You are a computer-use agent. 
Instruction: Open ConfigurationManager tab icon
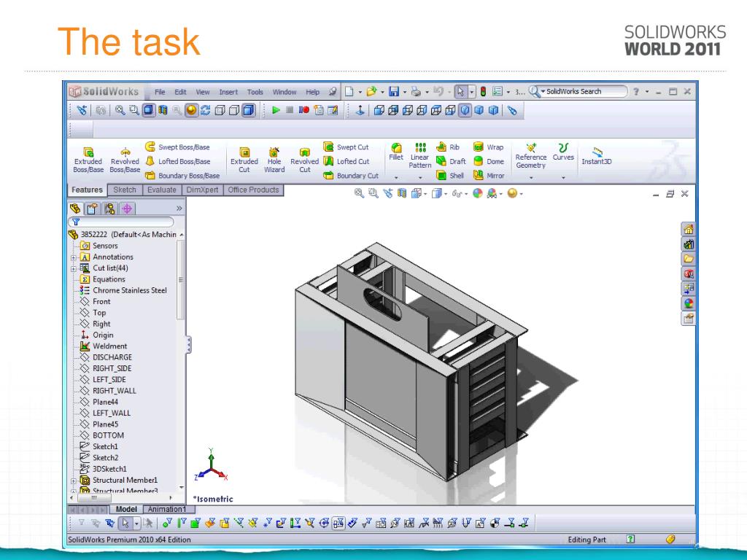pyautogui.click(x=109, y=209)
